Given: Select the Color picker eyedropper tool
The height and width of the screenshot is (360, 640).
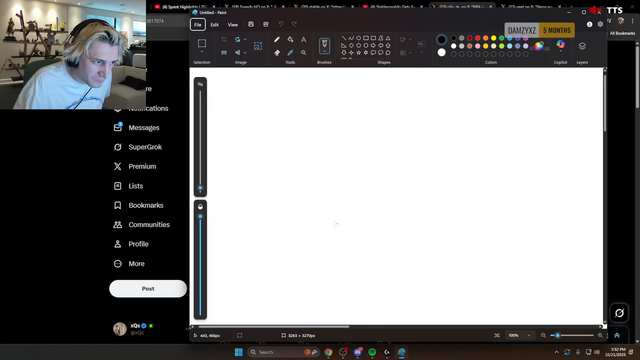Looking at the screenshot, I should 290,53.
